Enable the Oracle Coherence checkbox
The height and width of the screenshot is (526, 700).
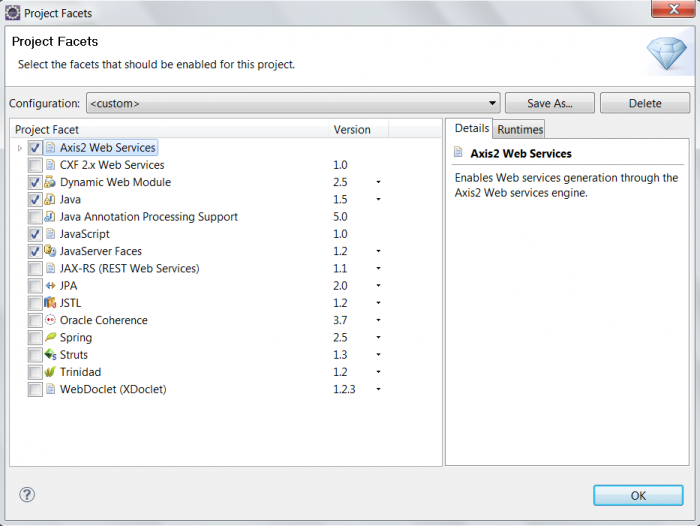[x=35, y=321]
